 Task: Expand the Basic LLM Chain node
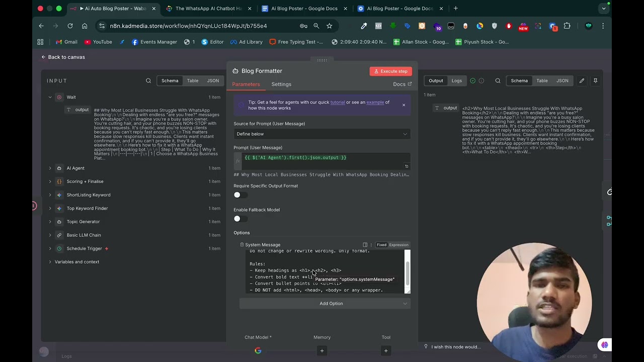click(50, 235)
